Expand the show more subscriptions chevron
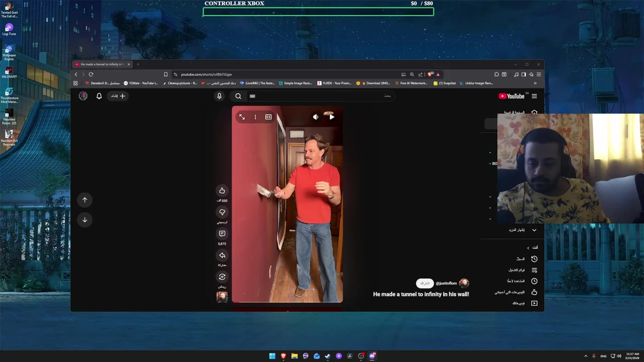644x362 pixels. coord(534,230)
